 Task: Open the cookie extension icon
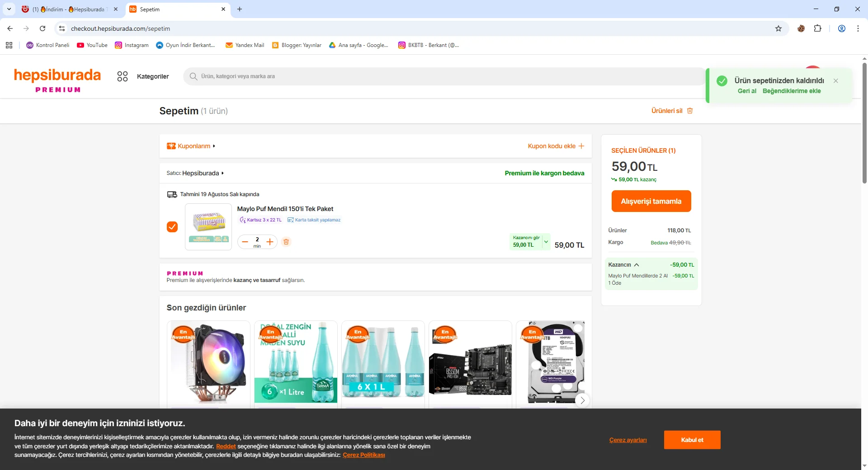801,28
